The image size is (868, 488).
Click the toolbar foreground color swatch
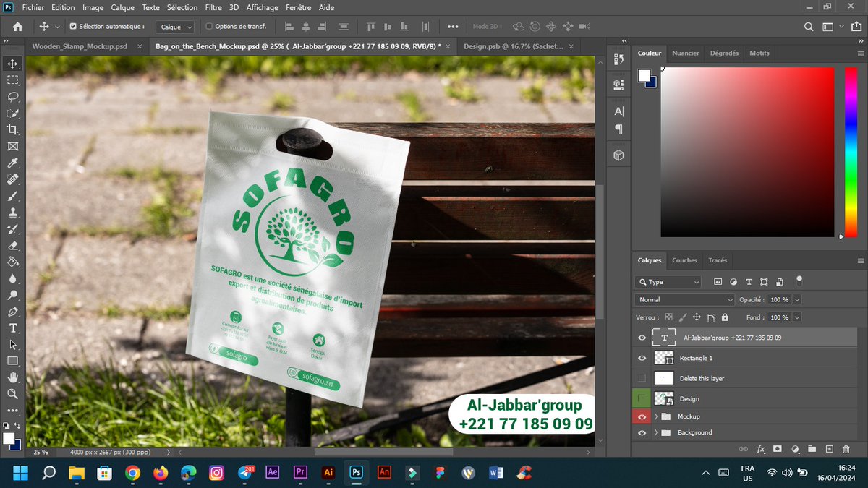(x=9, y=438)
